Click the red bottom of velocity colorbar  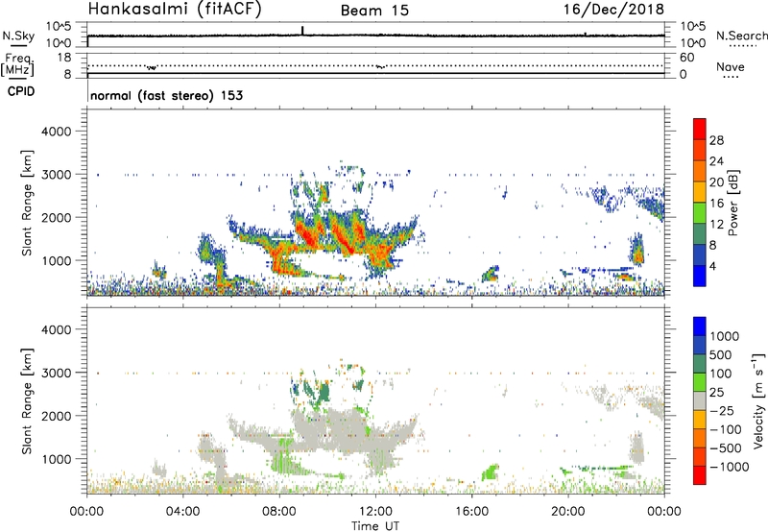pos(700,475)
